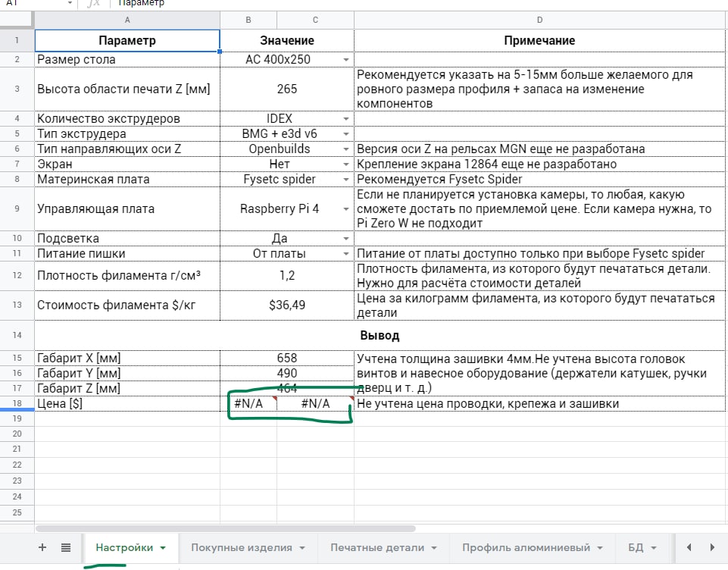Select column A header
This screenshot has width=728, height=570.
coord(127,20)
